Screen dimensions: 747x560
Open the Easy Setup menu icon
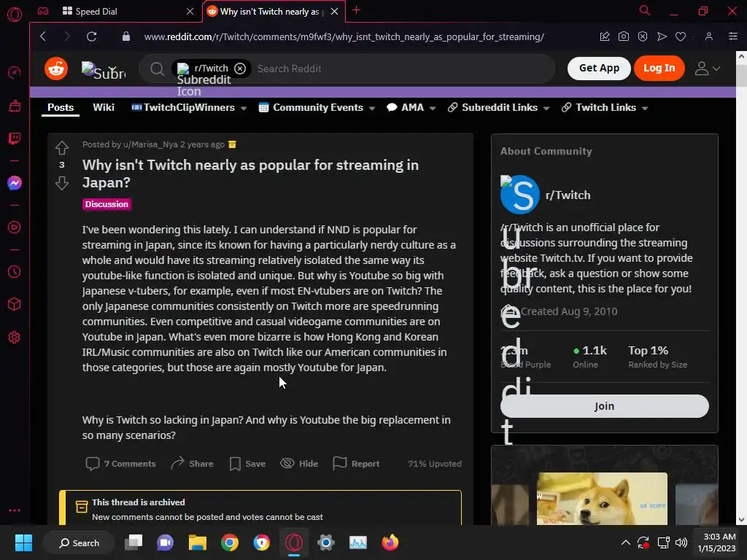[x=732, y=36]
